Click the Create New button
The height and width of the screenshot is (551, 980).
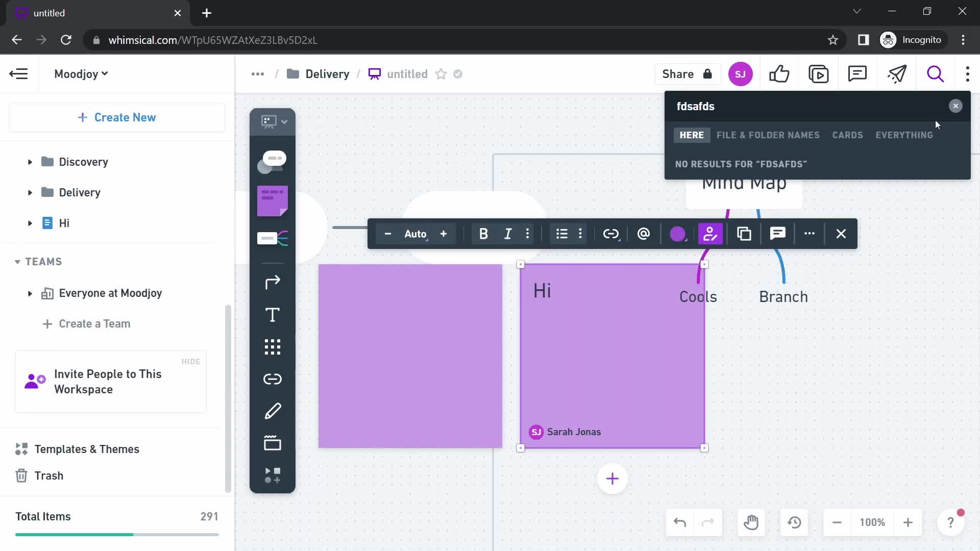coord(117,117)
